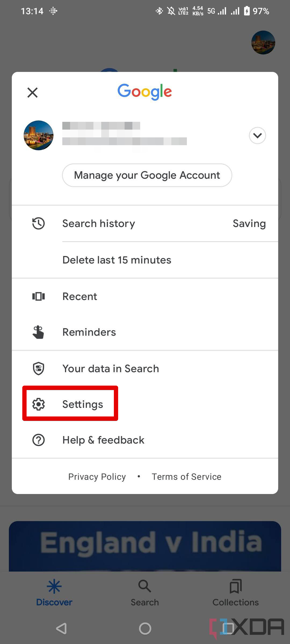This screenshot has height=644, width=290.
Task: Open Your data in Search shield icon
Action: pyautogui.click(x=38, y=368)
